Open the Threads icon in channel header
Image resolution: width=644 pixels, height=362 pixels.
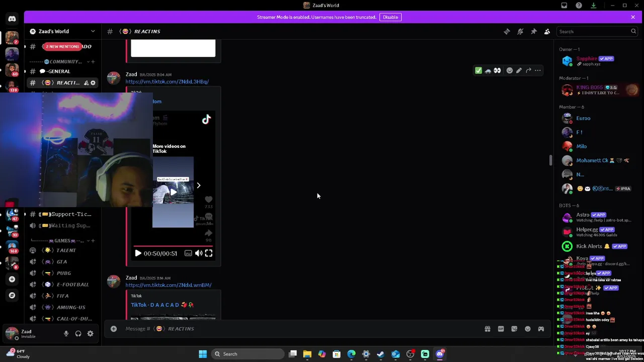pos(507,31)
